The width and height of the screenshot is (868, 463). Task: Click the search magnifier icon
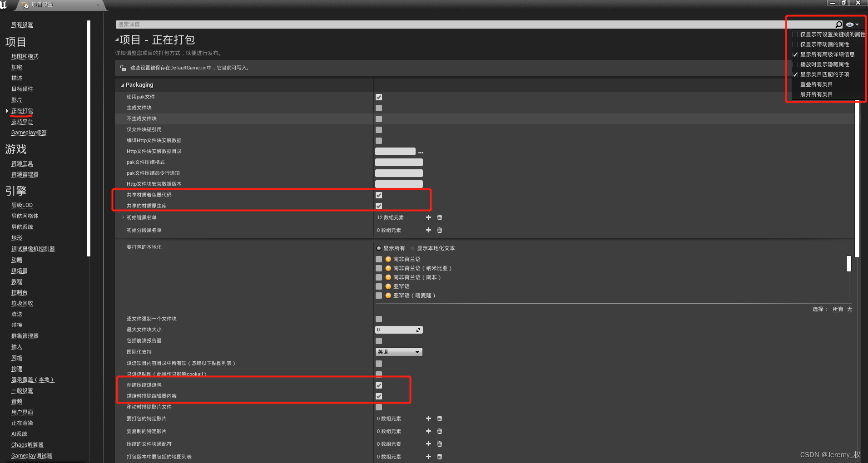(x=838, y=25)
